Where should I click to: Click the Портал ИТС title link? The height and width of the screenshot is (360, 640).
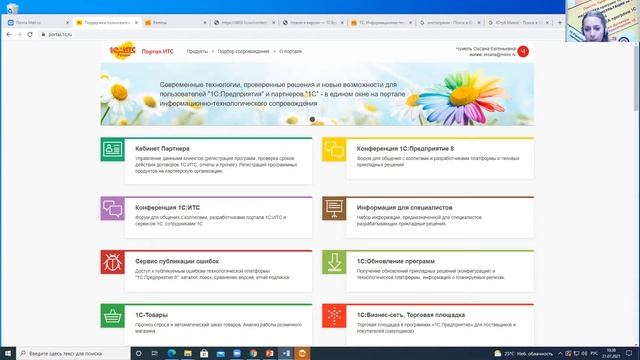[157, 51]
